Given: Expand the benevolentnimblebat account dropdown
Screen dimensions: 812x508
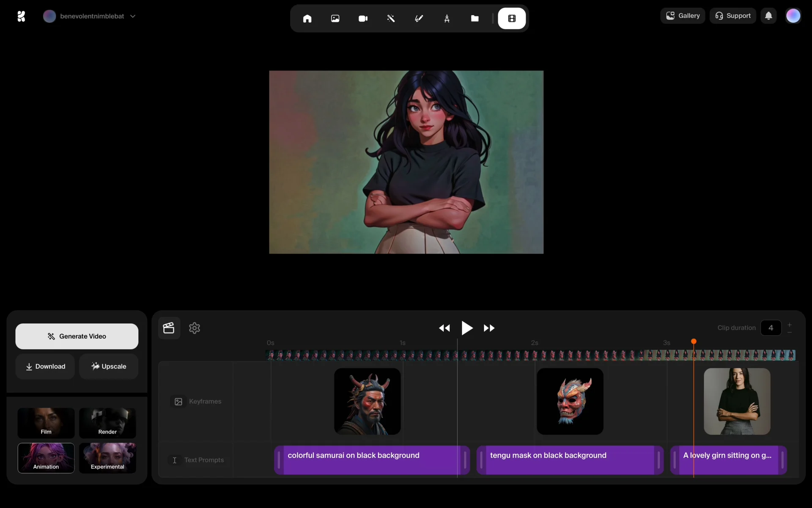Looking at the screenshot, I should [x=132, y=16].
